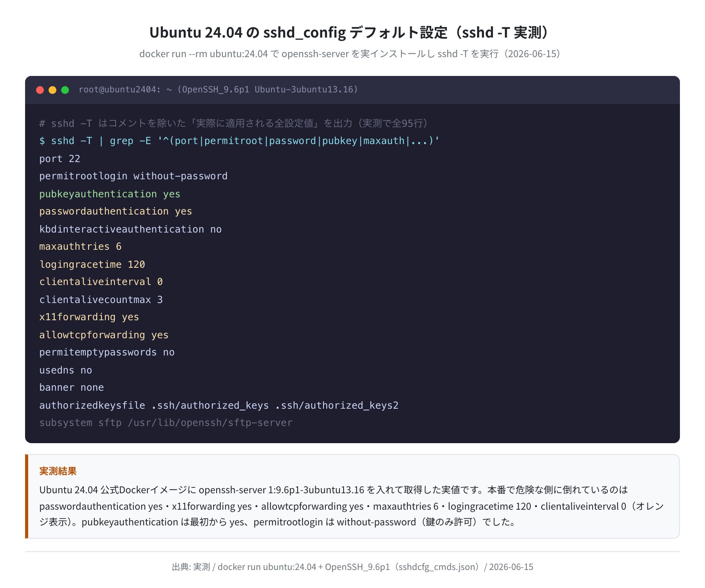Click the 'clientaliveinterval 0' terminal line
Screen dimensions: 705x588
coord(101,282)
